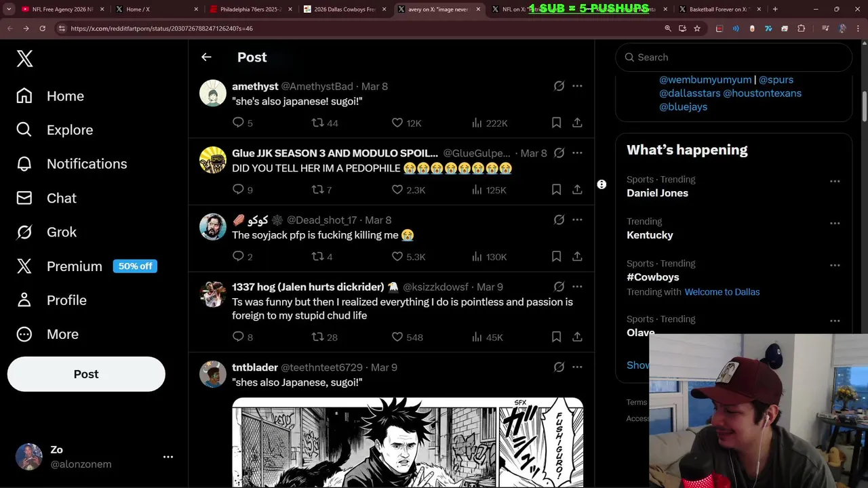This screenshot has height=488, width=868.
Task: Reply to amethyst's post
Action: pos(238,123)
